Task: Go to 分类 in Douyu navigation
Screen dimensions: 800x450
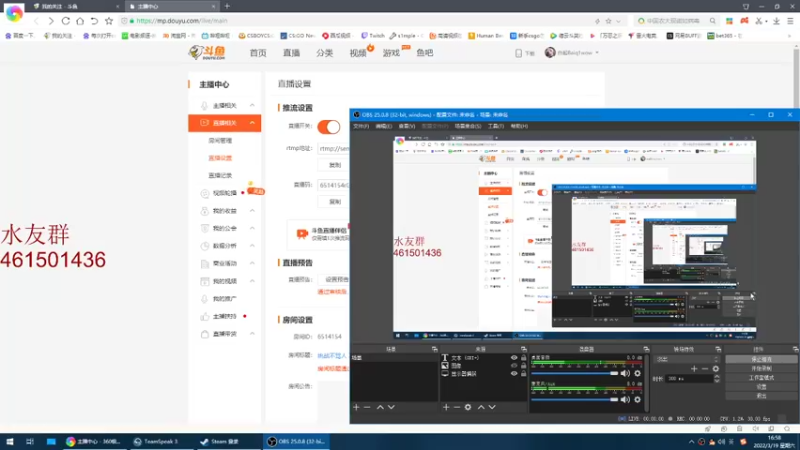Action: pos(324,53)
